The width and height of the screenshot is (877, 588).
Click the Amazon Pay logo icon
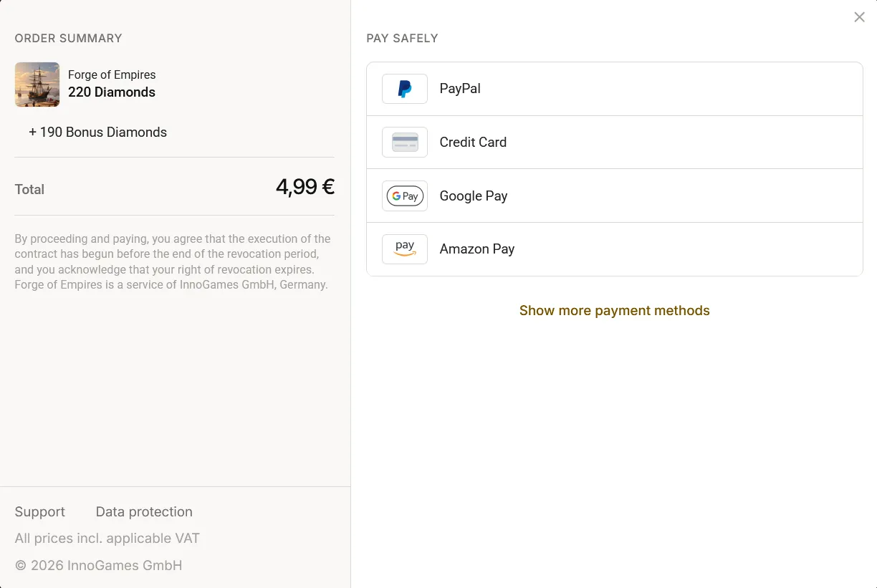[x=405, y=249]
